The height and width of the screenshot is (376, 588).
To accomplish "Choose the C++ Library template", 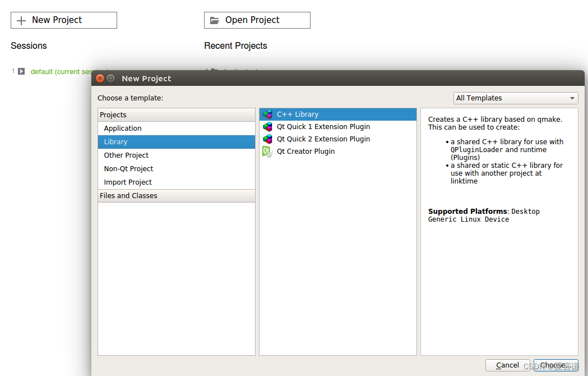I will coord(338,114).
